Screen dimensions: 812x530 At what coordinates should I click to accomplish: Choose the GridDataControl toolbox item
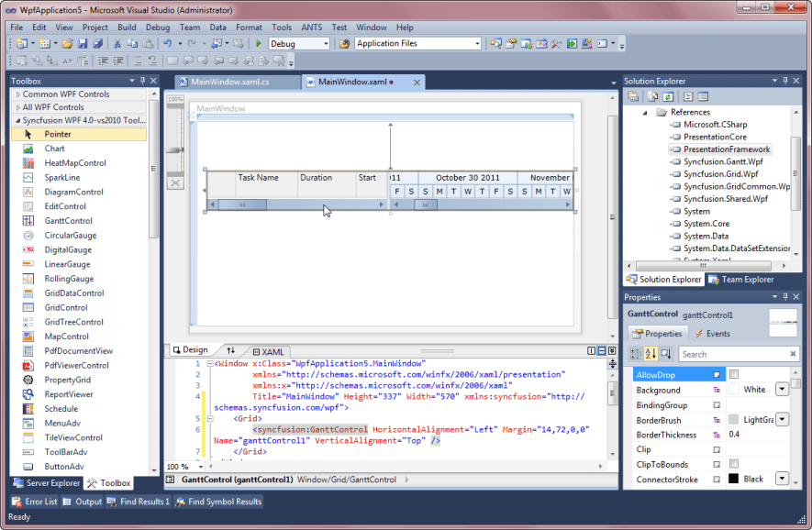point(73,293)
